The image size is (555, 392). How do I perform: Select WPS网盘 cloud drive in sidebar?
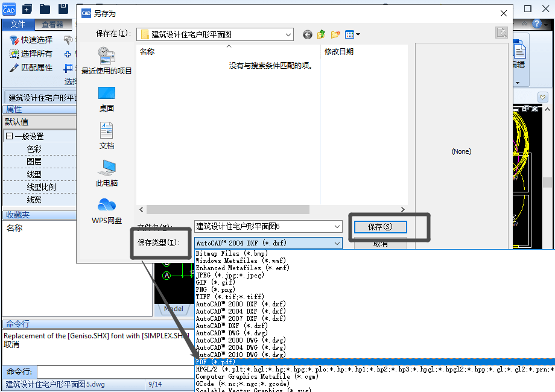107,211
